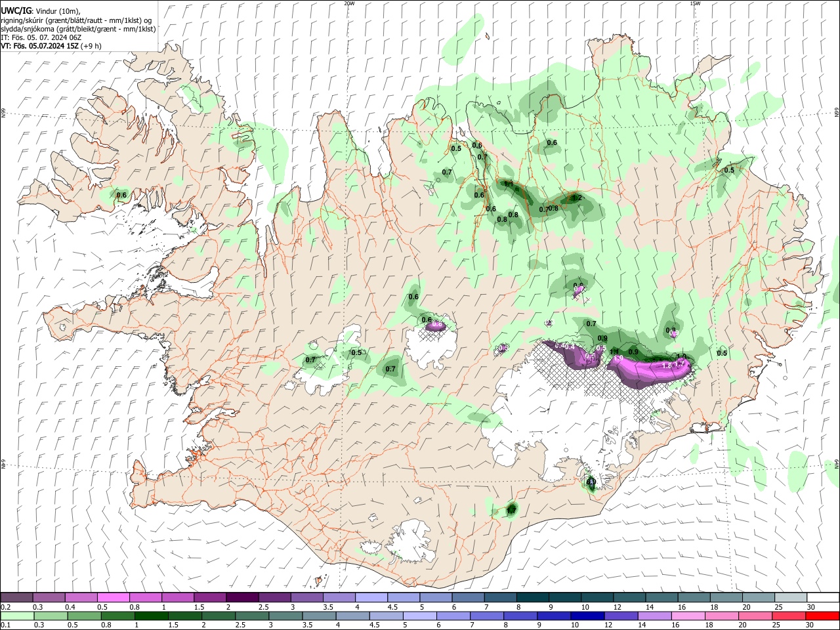Click the 1.2 precipitation value on map
The image size is (840, 630).
[x=577, y=198]
